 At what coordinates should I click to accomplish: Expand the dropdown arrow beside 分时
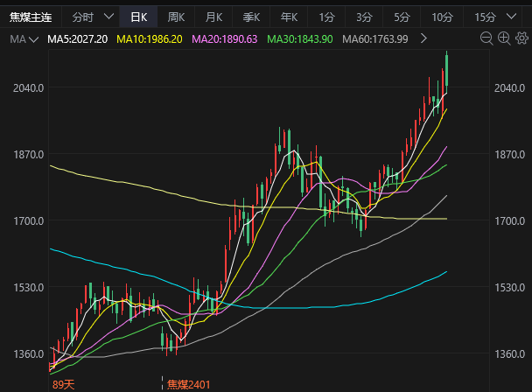[x=108, y=17]
